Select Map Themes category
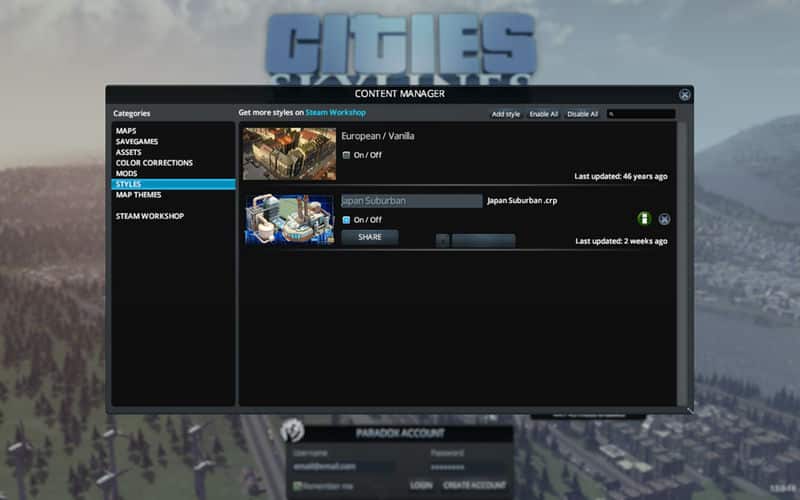This screenshot has width=800, height=500. (x=138, y=195)
